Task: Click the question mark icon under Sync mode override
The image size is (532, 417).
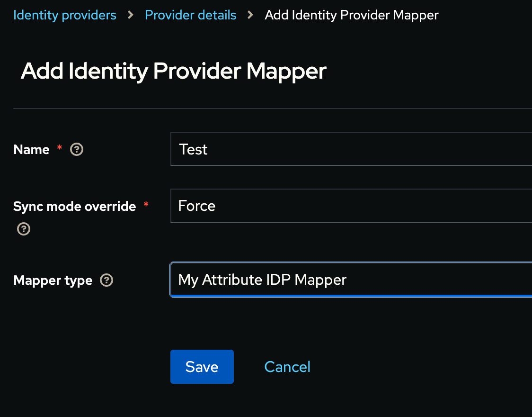Action: (x=23, y=229)
